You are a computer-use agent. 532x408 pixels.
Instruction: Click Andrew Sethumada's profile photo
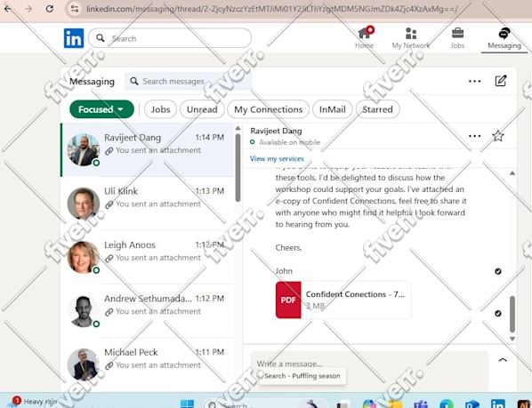83,311
